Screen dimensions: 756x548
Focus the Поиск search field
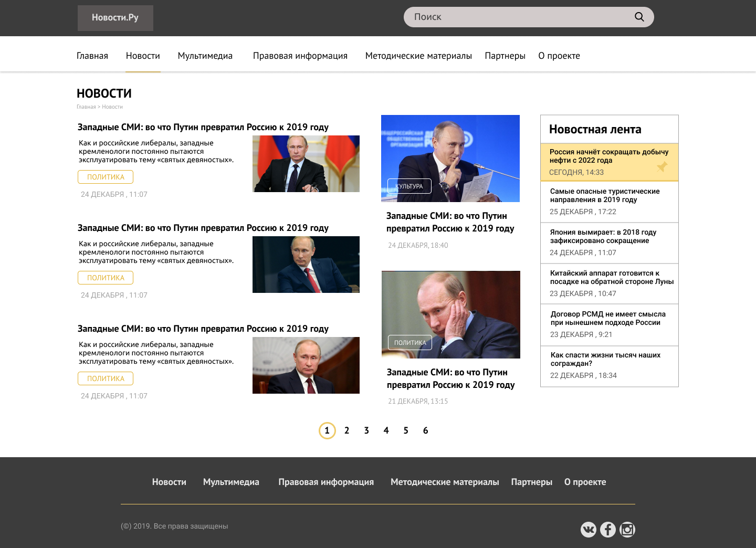pos(529,17)
